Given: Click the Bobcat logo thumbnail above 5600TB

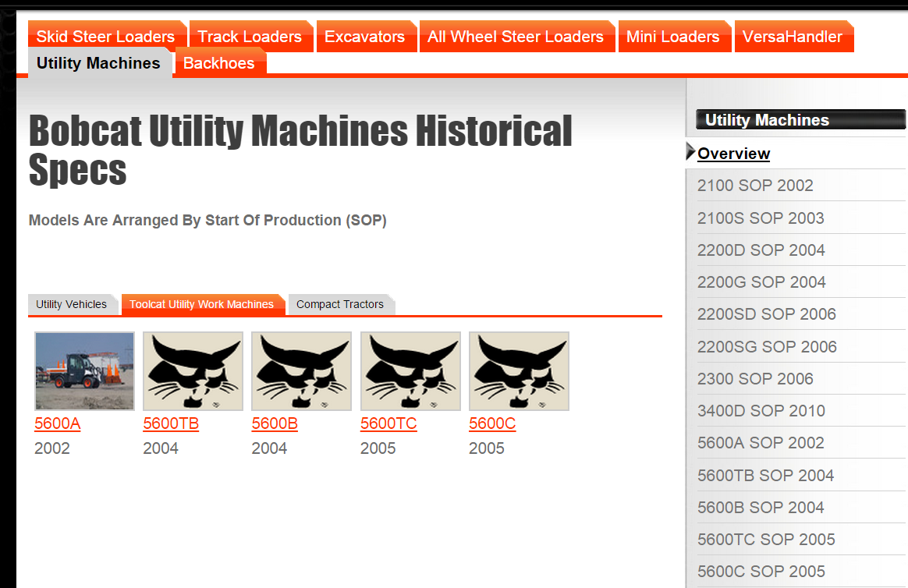Looking at the screenshot, I should [193, 371].
